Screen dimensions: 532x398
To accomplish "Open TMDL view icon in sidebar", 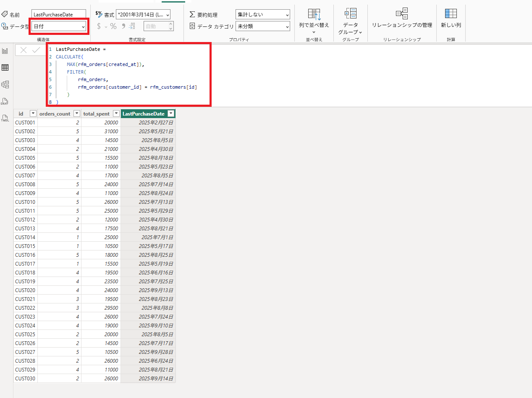I will (5, 118).
